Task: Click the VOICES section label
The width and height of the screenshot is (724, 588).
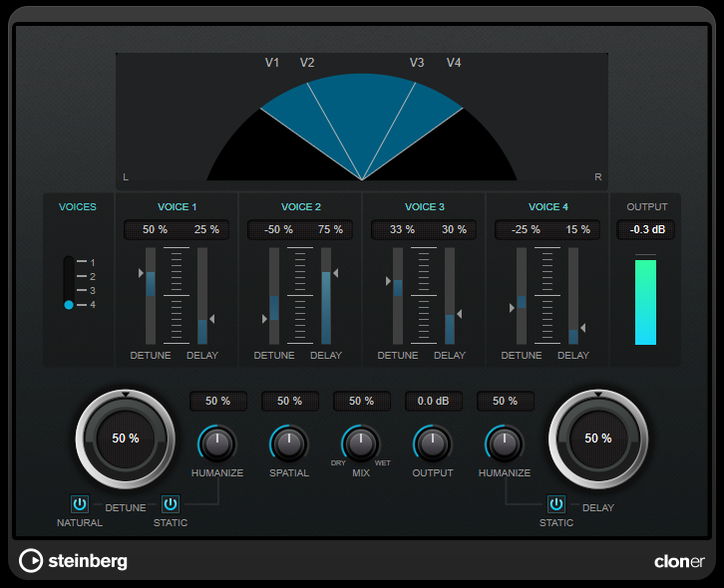Action: [78, 206]
